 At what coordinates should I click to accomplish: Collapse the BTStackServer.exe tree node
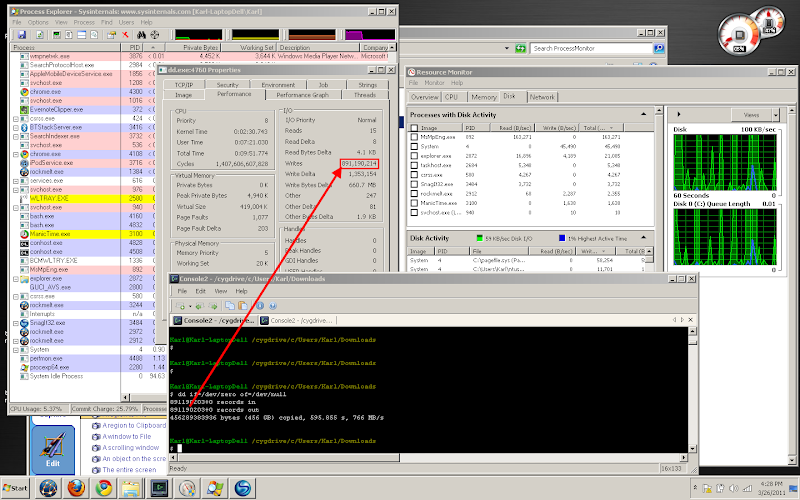pos(16,128)
